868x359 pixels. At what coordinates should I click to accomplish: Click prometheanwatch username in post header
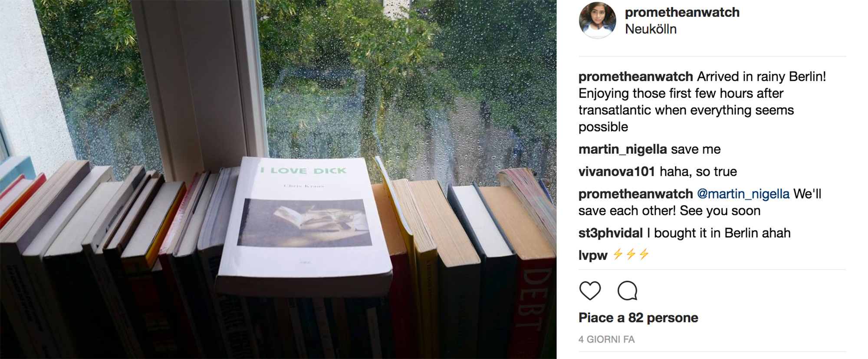pyautogui.click(x=682, y=12)
